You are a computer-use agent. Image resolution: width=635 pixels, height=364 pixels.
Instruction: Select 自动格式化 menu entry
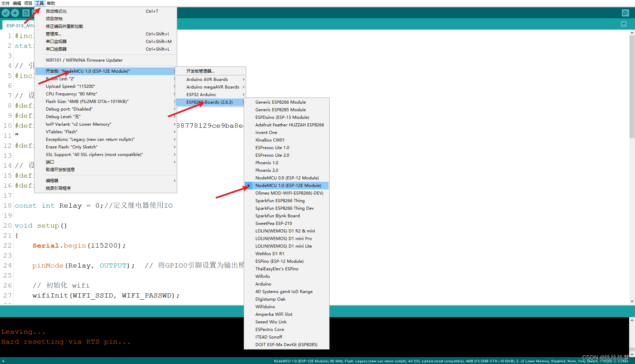pyautogui.click(x=105, y=11)
